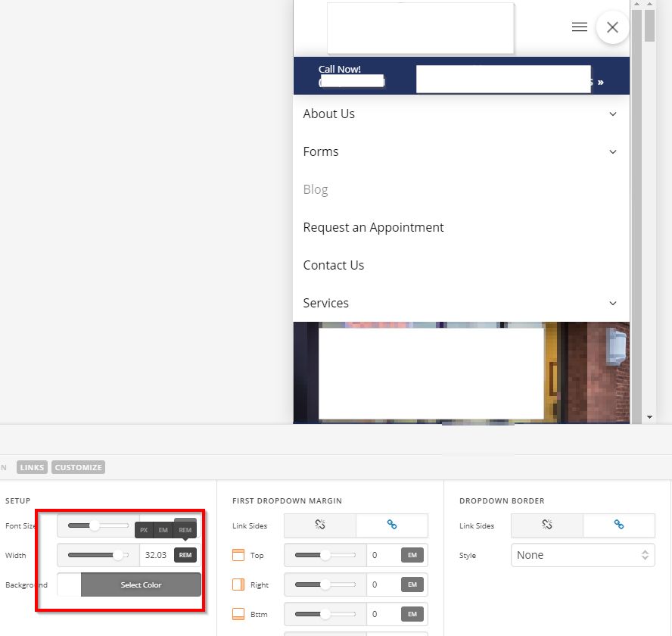Click the Bottom margin icon
This screenshot has width=672, height=636.
[x=238, y=614]
